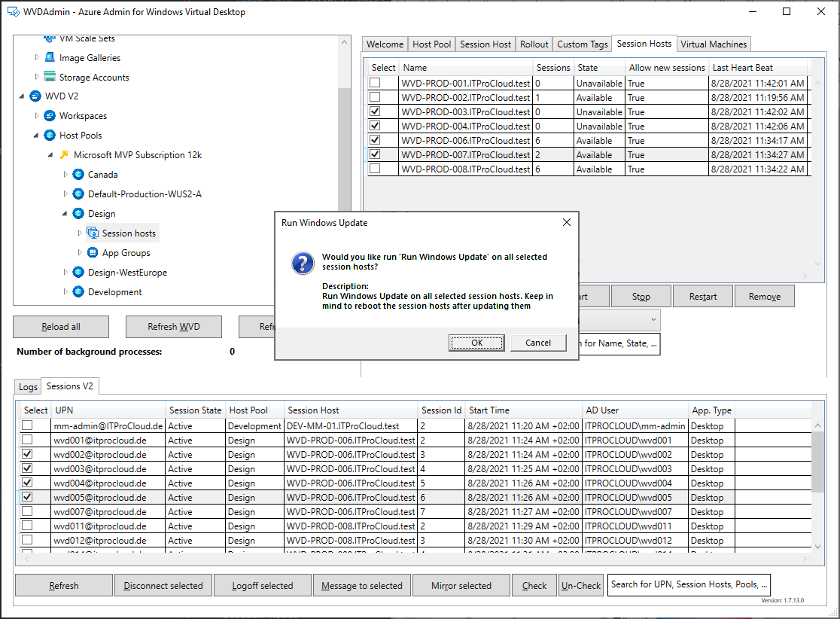Screen dimensions: 840x619
Task: Click the Image Galleries tree icon
Action: click(x=50, y=57)
